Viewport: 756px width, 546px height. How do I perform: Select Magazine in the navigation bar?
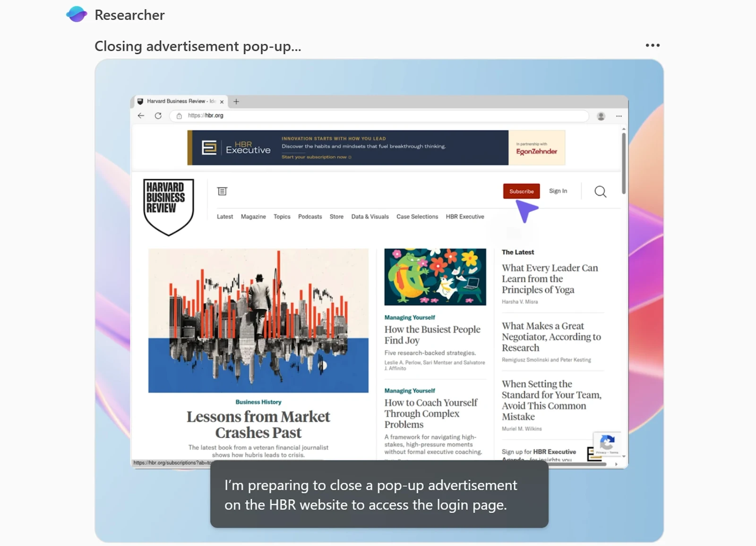click(x=253, y=217)
